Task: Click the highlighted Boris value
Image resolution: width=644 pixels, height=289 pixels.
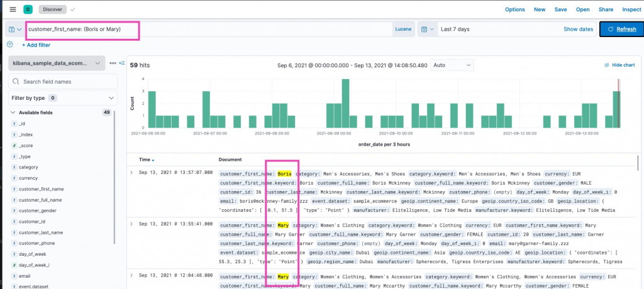Action: [284, 174]
